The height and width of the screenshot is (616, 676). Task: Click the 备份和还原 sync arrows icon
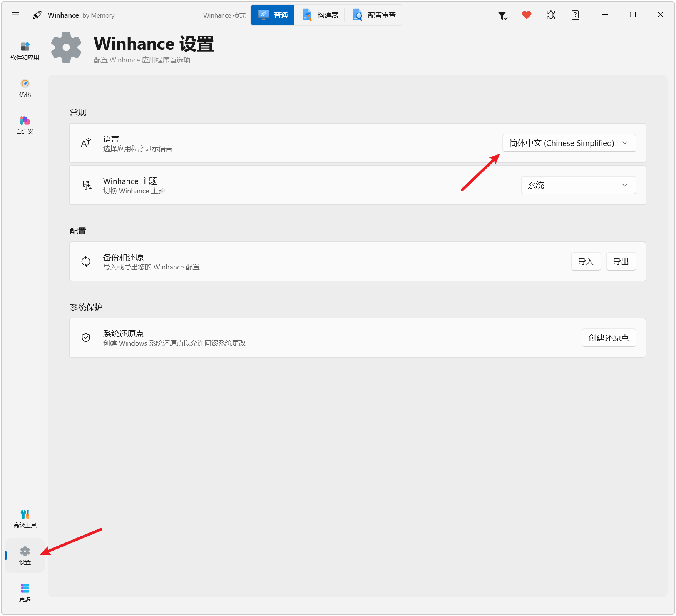point(86,261)
